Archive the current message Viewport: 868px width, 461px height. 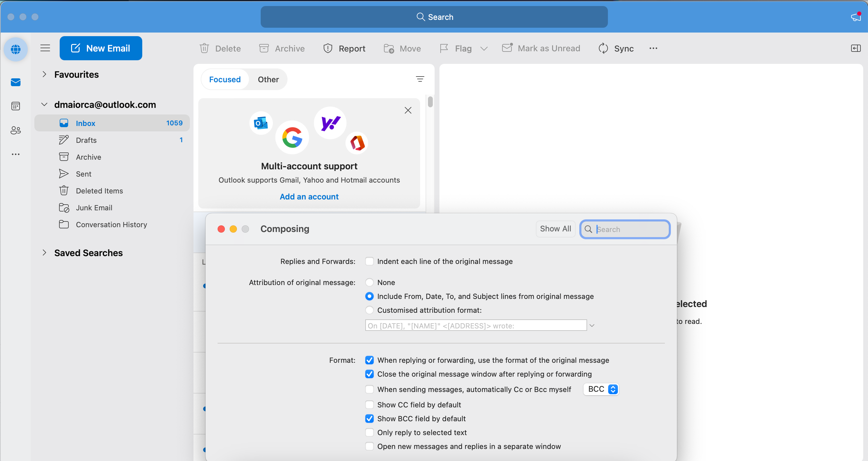[x=282, y=48]
